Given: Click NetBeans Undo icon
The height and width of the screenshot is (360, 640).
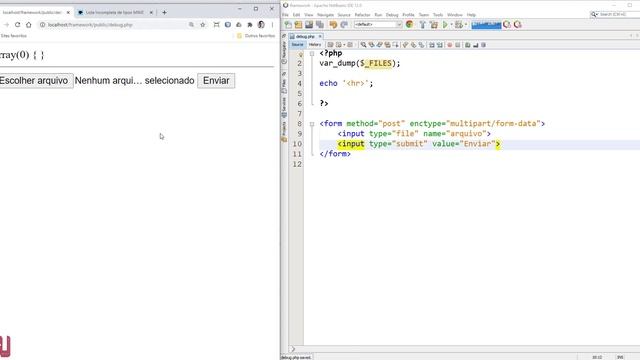Looking at the screenshot, I should [333, 24].
